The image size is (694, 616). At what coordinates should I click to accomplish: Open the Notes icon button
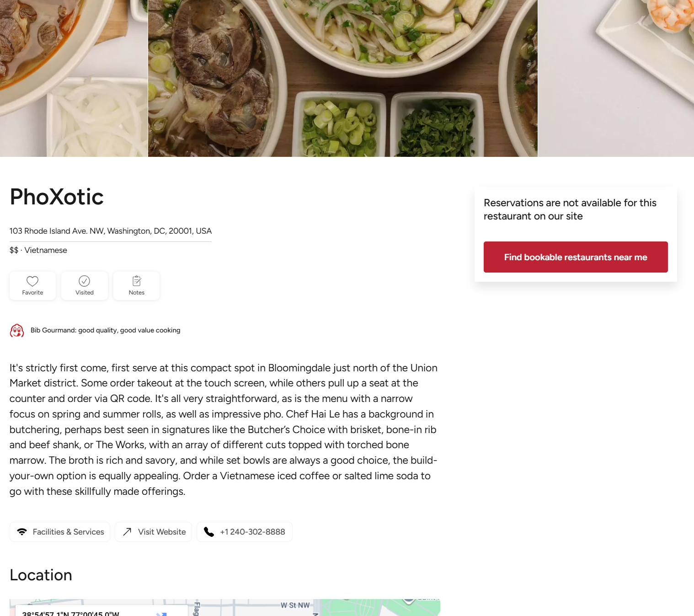click(x=137, y=281)
